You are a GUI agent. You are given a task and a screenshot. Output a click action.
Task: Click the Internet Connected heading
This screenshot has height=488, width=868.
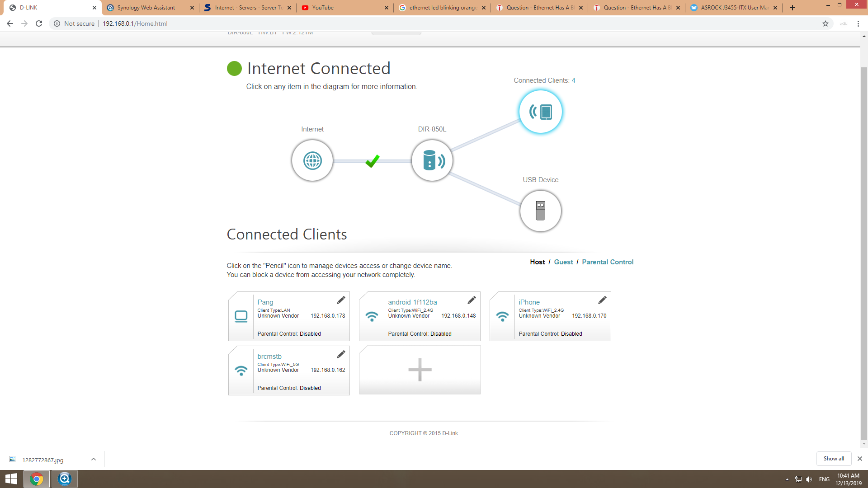(x=319, y=68)
